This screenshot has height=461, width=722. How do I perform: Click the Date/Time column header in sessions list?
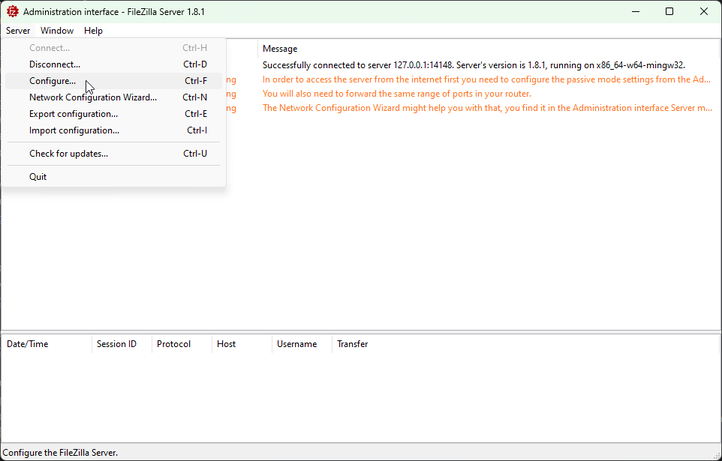(47, 344)
